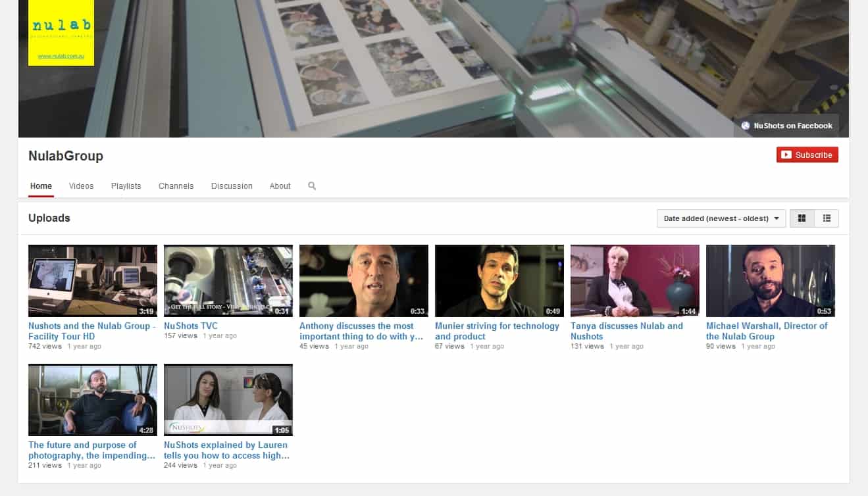Open the Home tab
Viewport: 868px width, 496px height.
41,186
